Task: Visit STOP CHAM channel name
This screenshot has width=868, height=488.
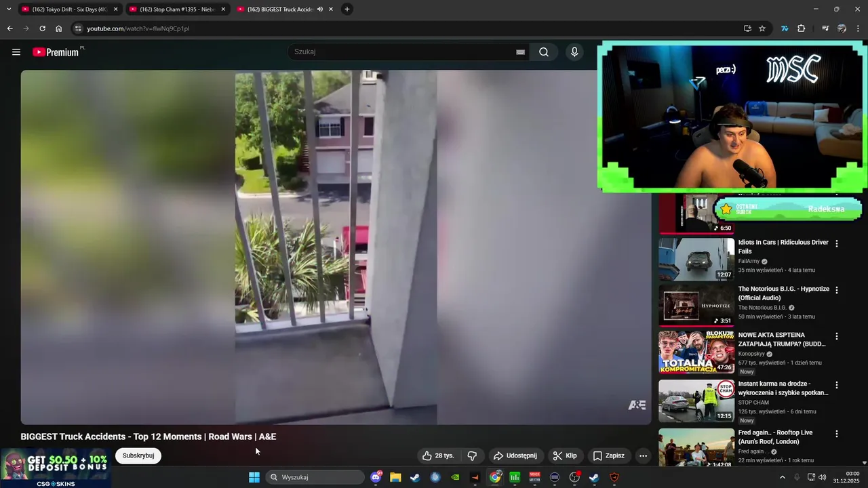Action: coord(753,403)
